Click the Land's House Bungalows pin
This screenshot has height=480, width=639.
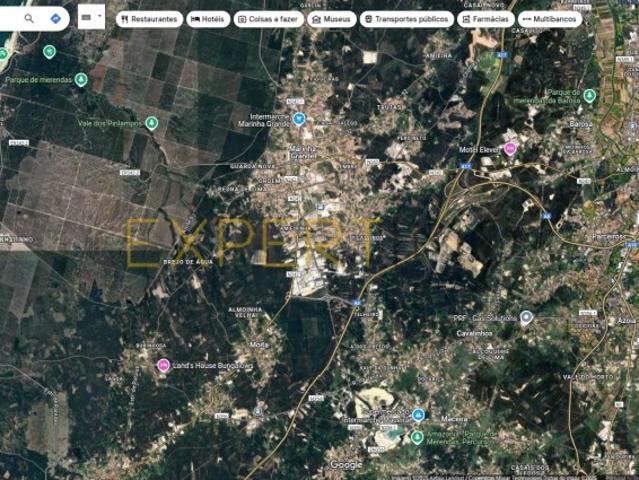163,365
